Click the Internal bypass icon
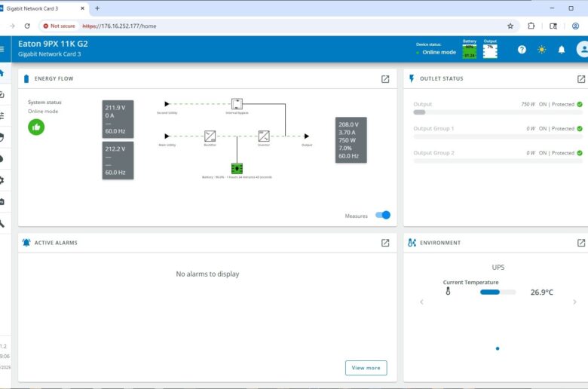This screenshot has height=389, width=588. 237,104
